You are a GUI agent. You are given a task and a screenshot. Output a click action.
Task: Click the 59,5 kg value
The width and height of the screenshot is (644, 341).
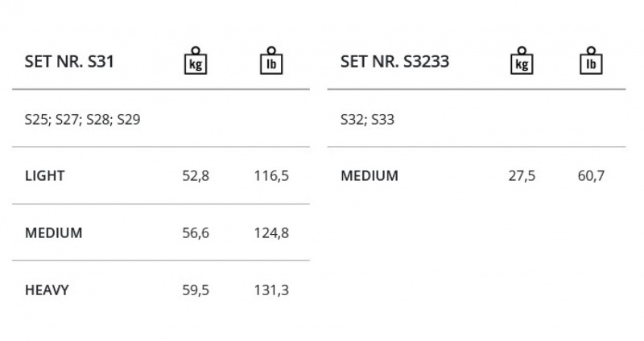196,290
